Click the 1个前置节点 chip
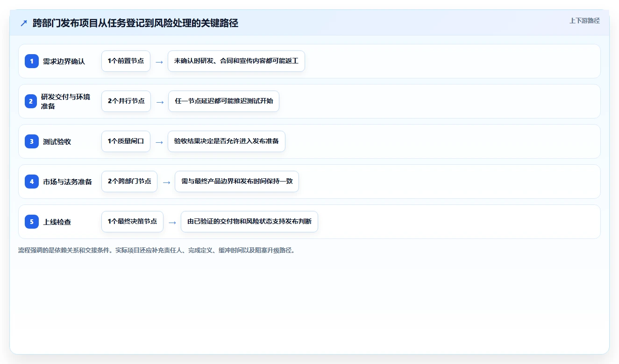Screen dimensions: 619x364 (126, 61)
